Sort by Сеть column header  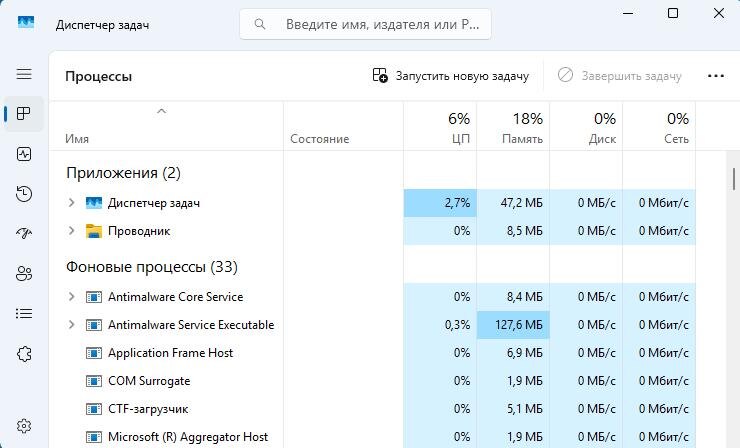pyautogui.click(x=659, y=127)
